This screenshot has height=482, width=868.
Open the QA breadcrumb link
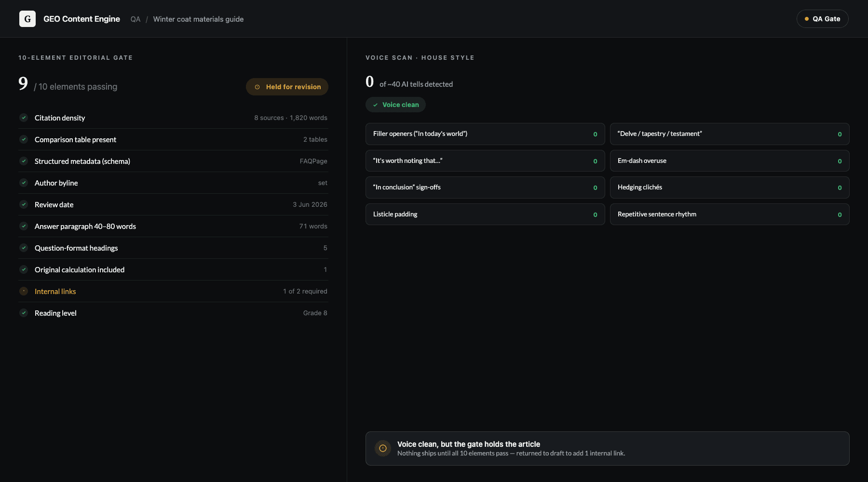click(x=136, y=19)
